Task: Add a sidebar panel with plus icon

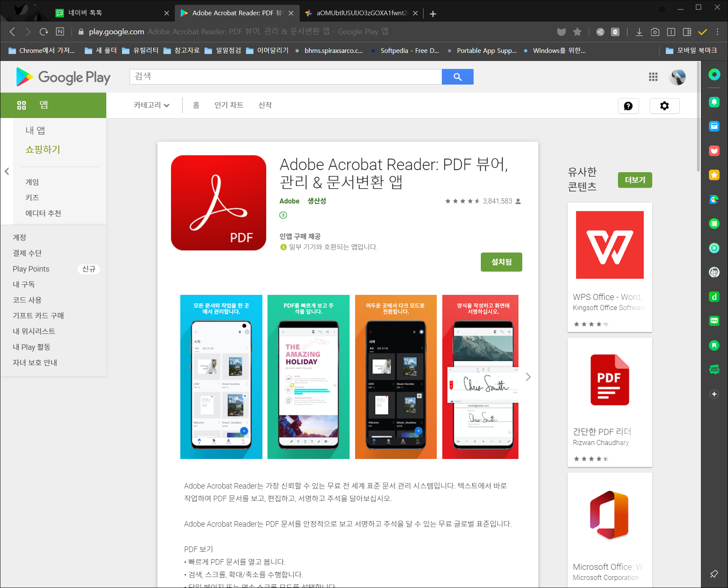Action: tap(714, 394)
